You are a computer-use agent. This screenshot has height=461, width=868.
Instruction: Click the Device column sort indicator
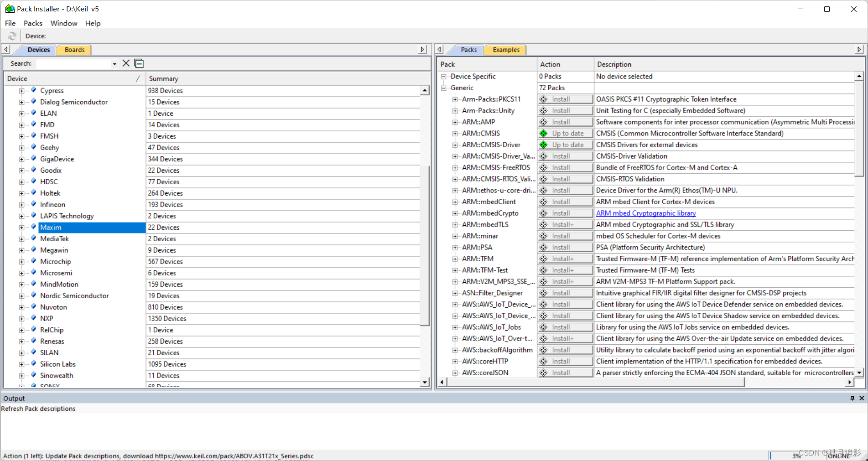pos(138,78)
